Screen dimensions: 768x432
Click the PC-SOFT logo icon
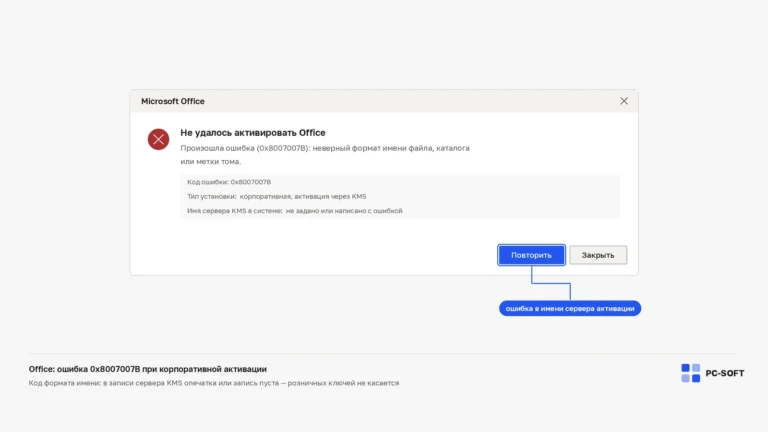tap(691, 373)
